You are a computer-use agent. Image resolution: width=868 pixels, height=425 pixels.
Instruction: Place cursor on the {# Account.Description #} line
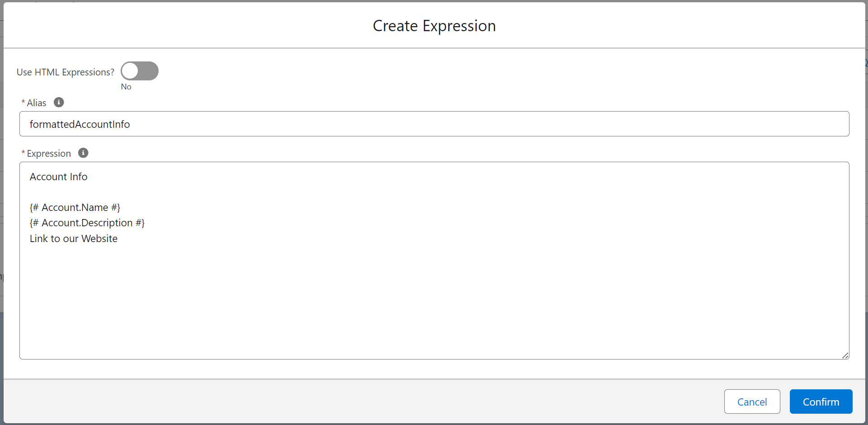[x=87, y=223]
